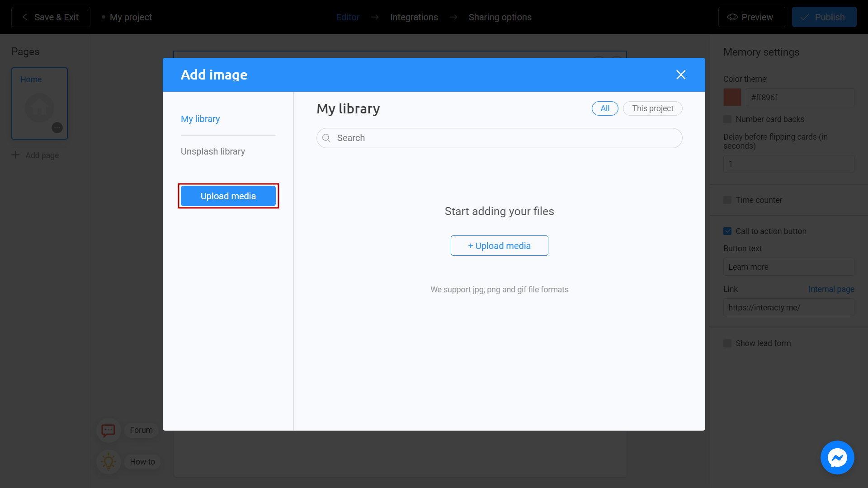Select the This project filter

(653, 108)
